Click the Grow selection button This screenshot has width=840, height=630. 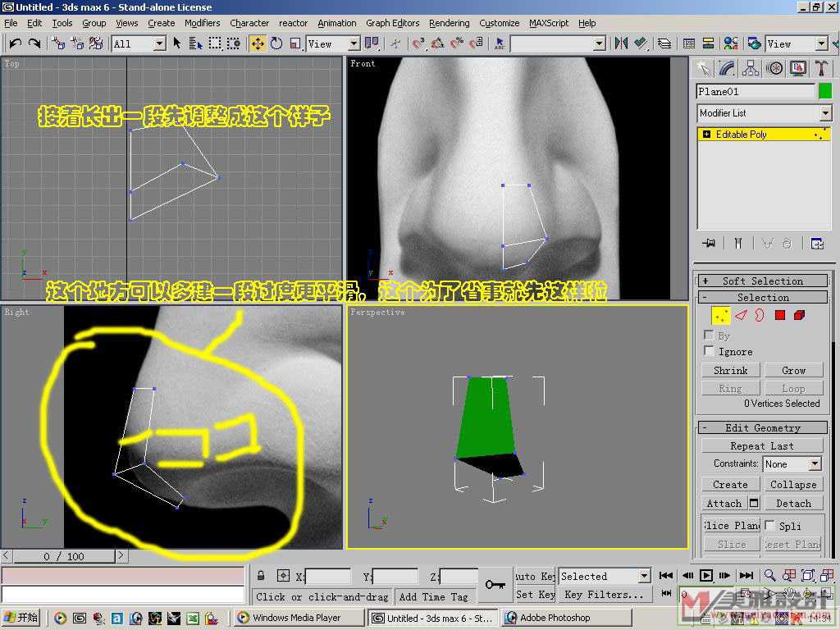click(792, 370)
